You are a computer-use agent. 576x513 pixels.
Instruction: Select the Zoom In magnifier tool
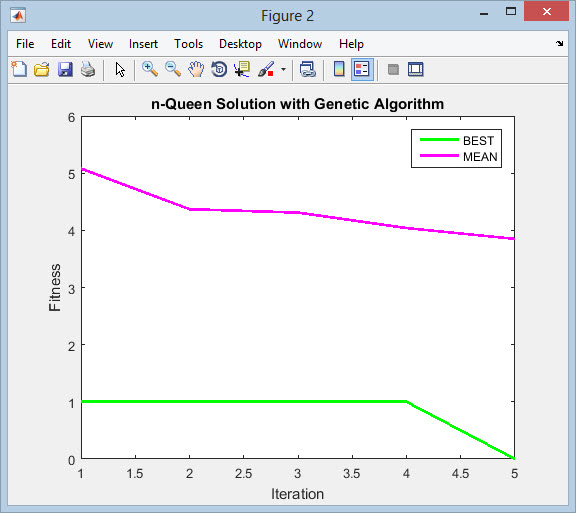click(x=150, y=69)
